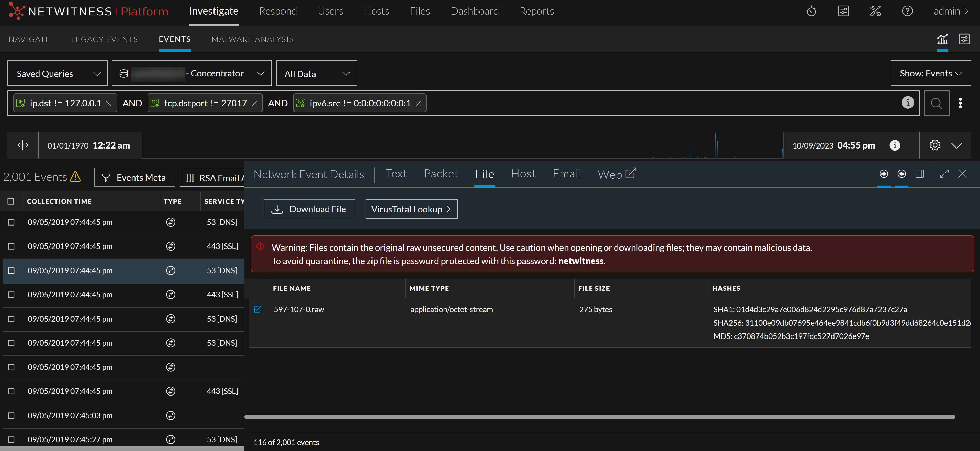Open the Saved Queries dropdown
Viewport: 980px width, 451px height.
tap(57, 73)
